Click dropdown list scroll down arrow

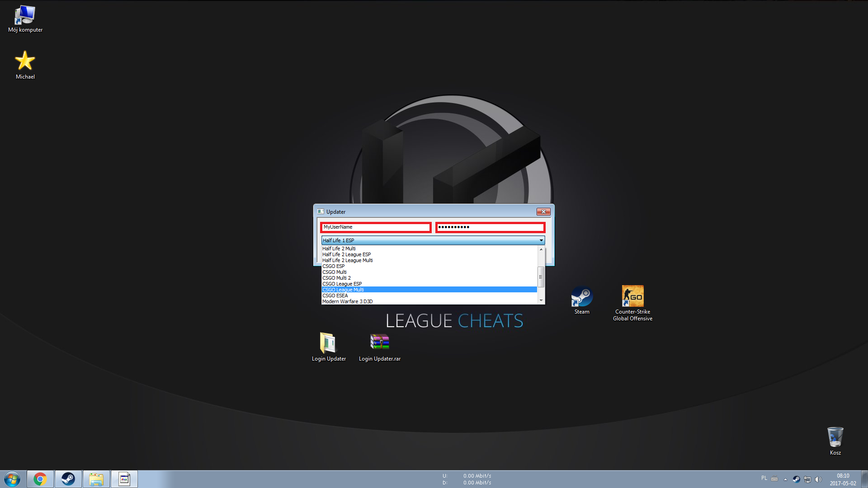[541, 300]
